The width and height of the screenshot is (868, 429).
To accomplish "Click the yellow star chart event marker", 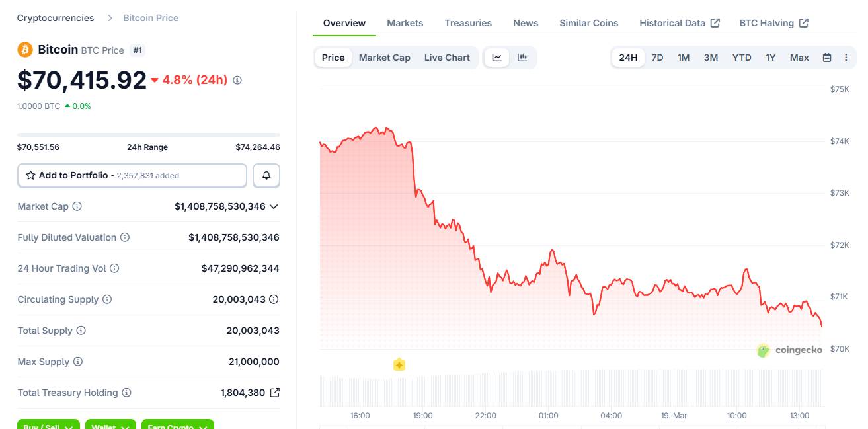I will tap(399, 364).
